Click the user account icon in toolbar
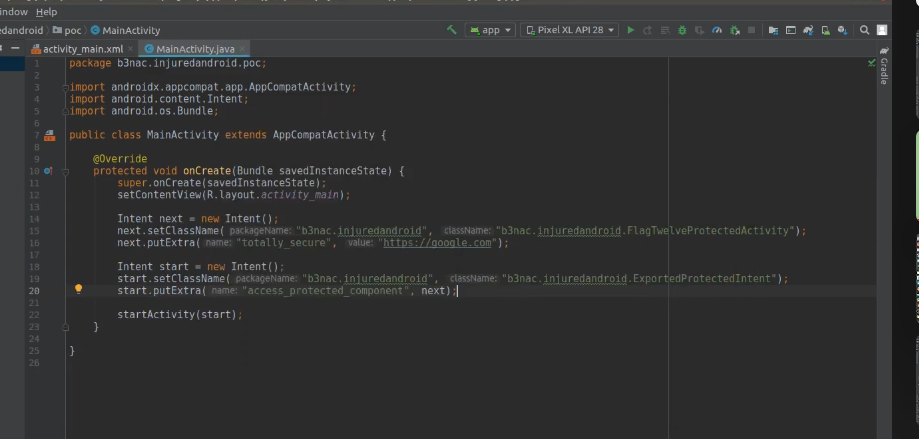The height and width of the screenshot is (439, 919). 882,30
